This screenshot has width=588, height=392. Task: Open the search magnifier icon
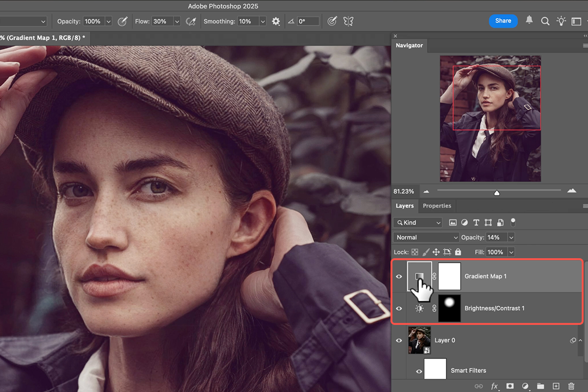pyautogui.click(x=545, y=21)
